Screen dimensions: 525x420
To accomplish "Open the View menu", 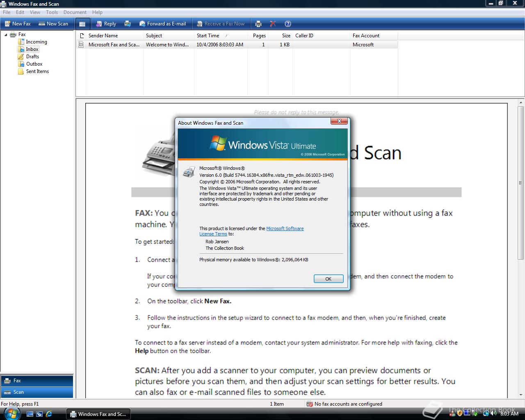I will (x=35, y=12).
